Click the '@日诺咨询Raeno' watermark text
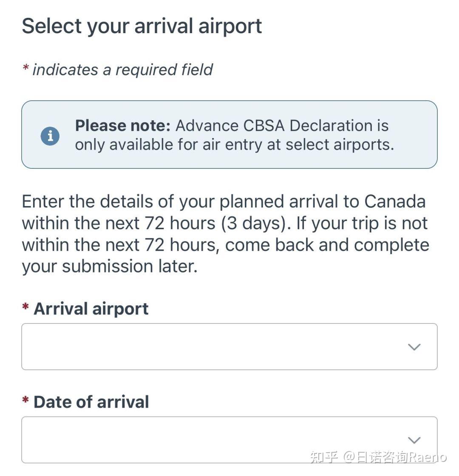The width and height of the screenshot is (459, 476). [x=395, y=457]
